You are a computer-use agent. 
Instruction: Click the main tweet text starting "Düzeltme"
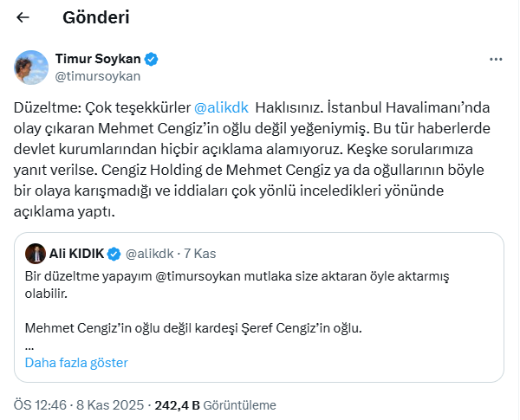coord(260,156)
